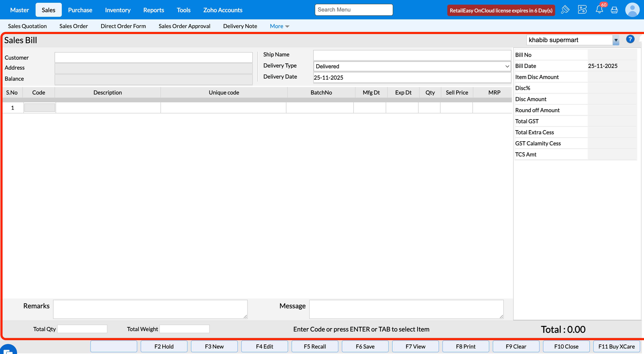644x354 pixels.
Task: Click the printer icon in header
Action: tap(614, 10)
